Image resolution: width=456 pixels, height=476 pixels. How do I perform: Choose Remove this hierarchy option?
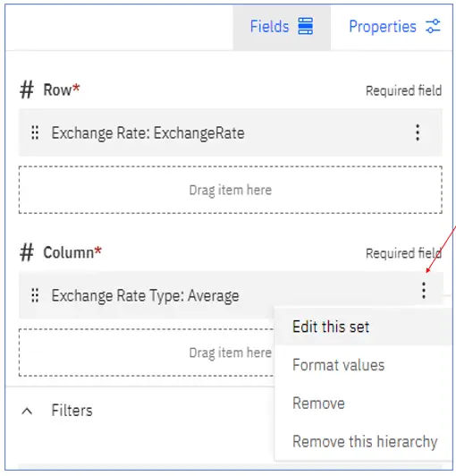[363, 442]
